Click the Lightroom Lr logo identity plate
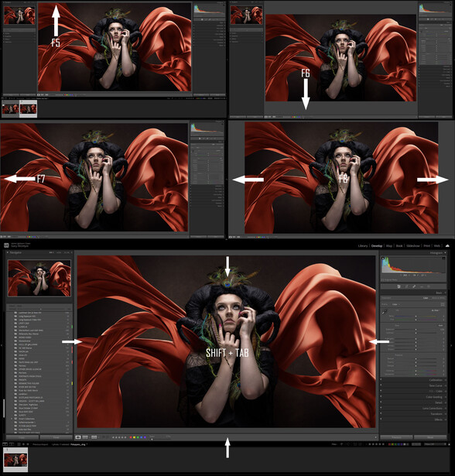455x476 pixels. (x=6, y=245)
